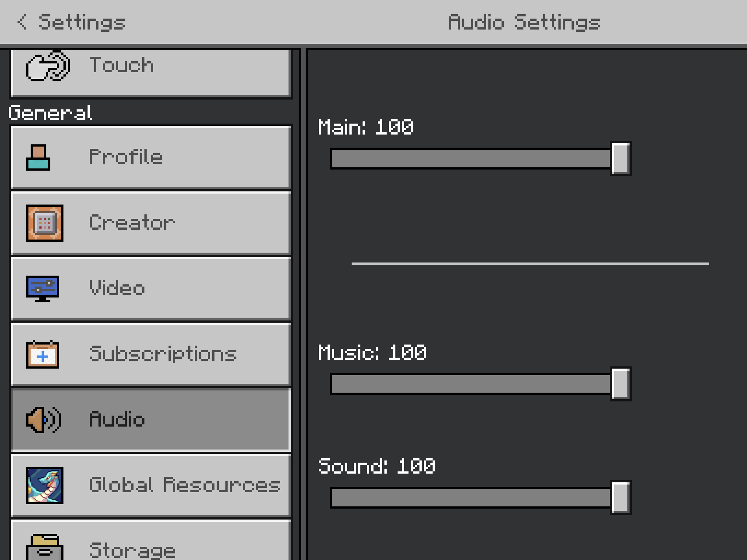
Task: Click the Storage drawer icon
Action: pos(45,547)
